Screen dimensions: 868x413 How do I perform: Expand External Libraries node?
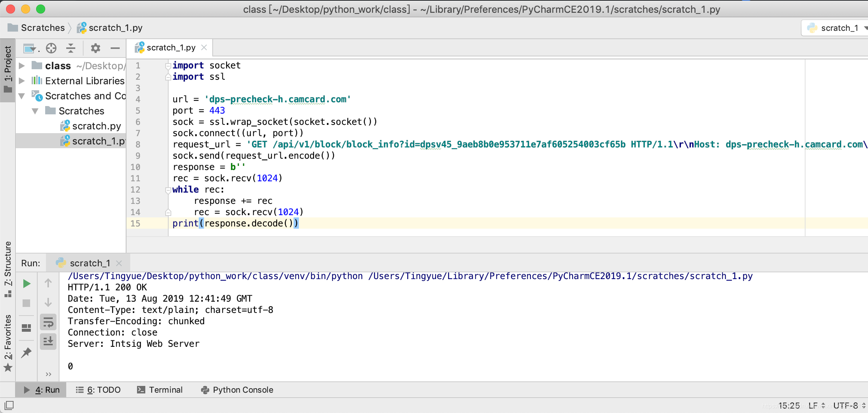pyautogui.click(x=22, y=81)
